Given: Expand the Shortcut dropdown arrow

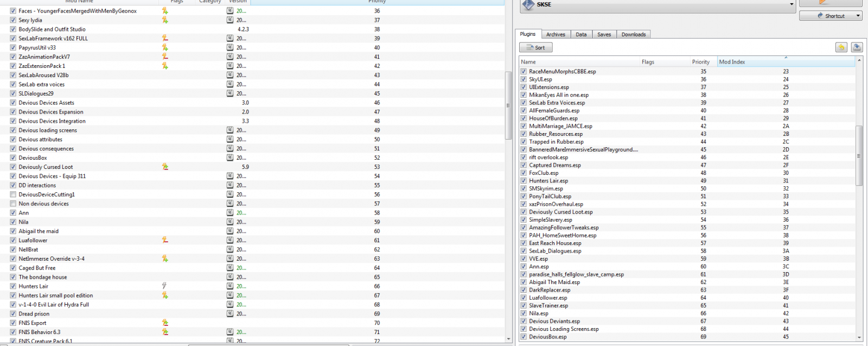Looking at the screenshot, I should (858, 16).
